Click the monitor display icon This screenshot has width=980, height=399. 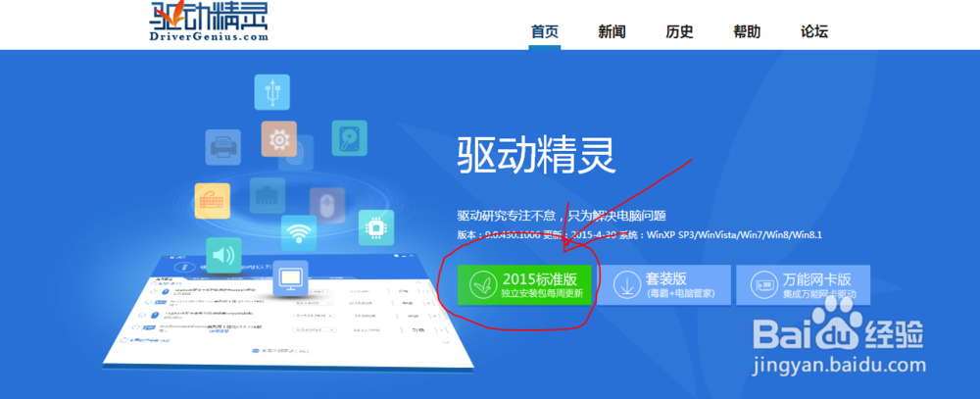point(291,277)
